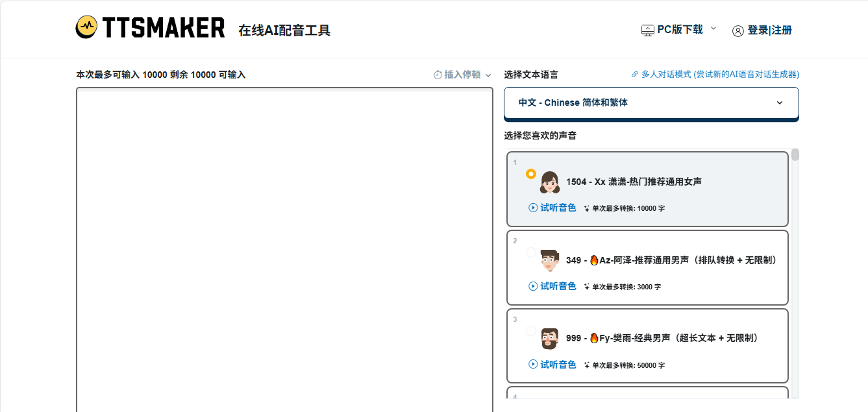This screenshot has width=868, height=412.
Task: Click the PC monitor download icon
Action: coord(647,30)
